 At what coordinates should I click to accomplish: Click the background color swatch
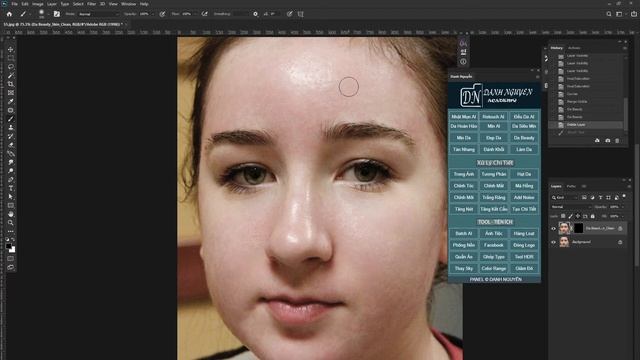[x=13, y=249]
